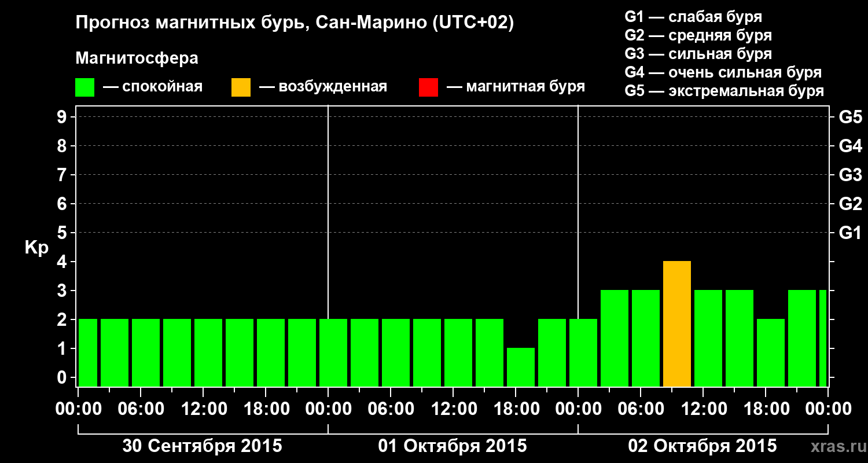The image size is (868, 463).
Task: Click the 'G4 — очень сильная буря' legend line
Action: 723,72
